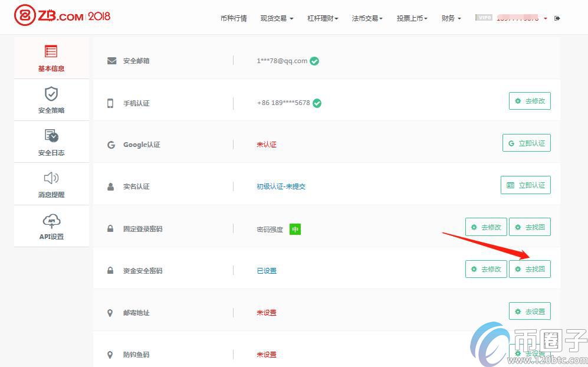Expand 现货交易 dropdown menu
The image size is (588, 367).
[x=277, y=18]
